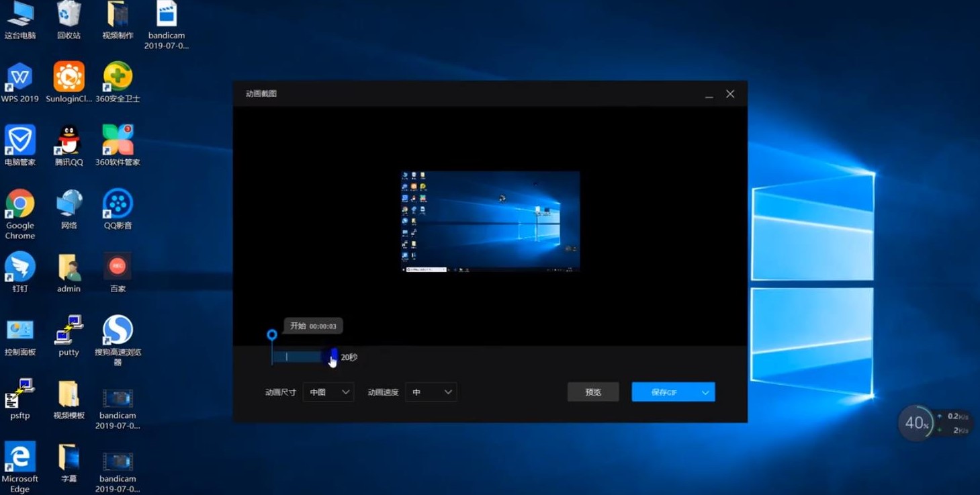Click the 40% floating performance widget
This screenshot has width=980, height=495.
tap(916, 423)
